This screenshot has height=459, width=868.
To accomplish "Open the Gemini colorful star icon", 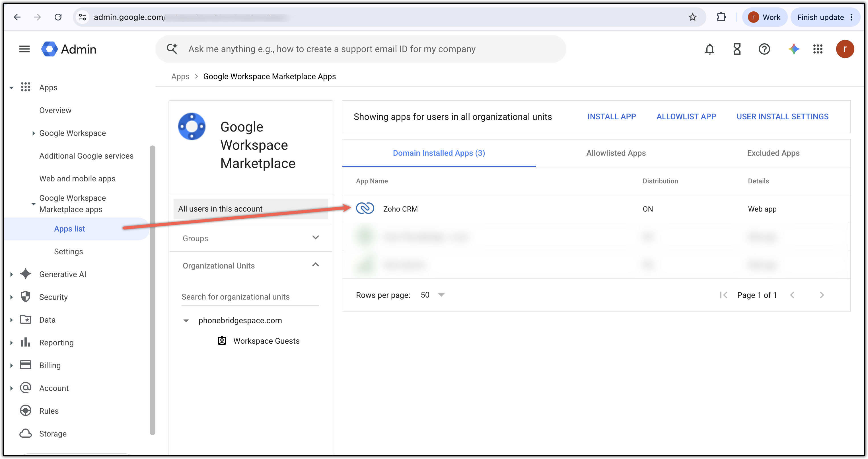I will tap(793, 49).
